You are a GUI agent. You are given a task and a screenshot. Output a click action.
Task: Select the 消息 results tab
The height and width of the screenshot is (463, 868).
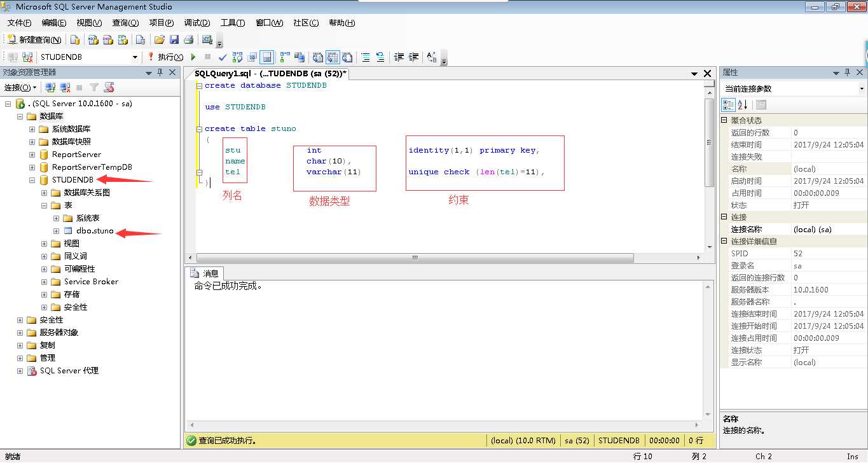204,273
